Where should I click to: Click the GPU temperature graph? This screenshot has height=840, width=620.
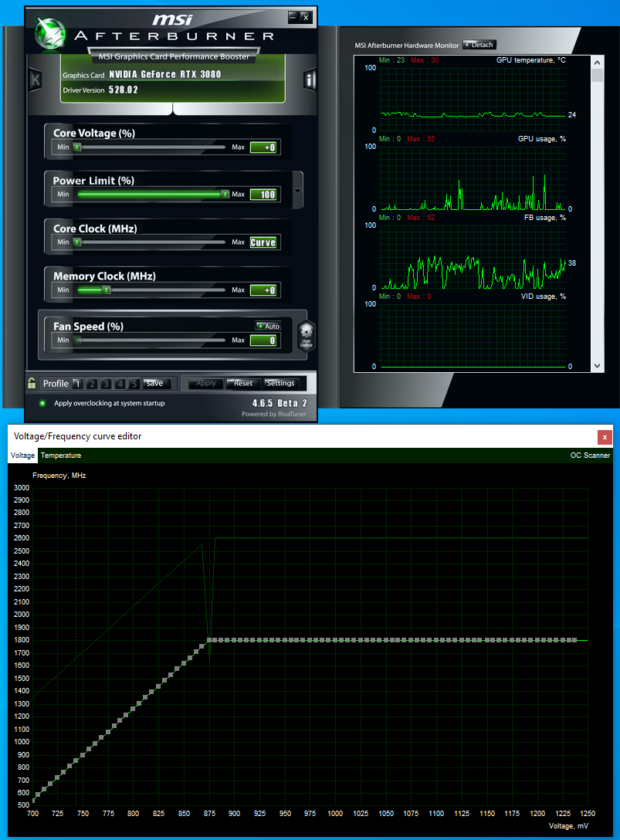click(473, 99)
